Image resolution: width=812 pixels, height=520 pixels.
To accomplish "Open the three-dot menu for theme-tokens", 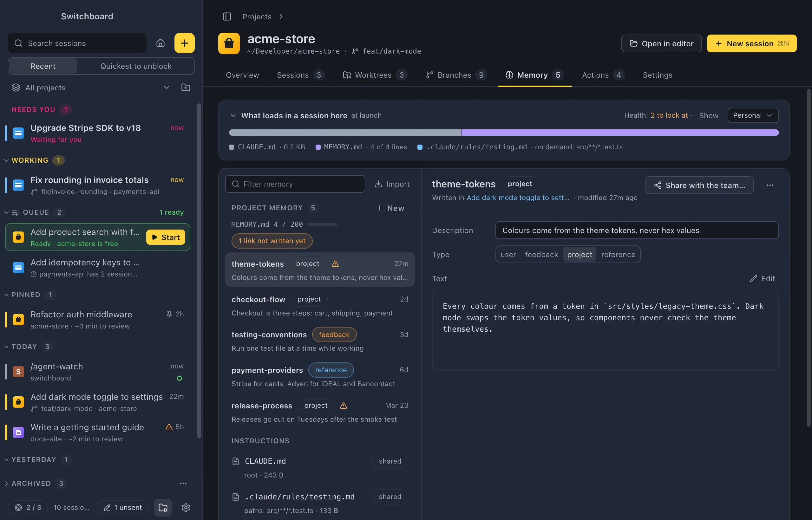I will point(770,185).
